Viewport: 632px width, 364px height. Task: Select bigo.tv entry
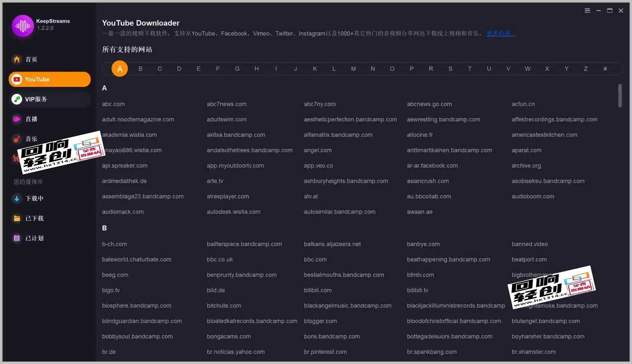coord(111,290)
